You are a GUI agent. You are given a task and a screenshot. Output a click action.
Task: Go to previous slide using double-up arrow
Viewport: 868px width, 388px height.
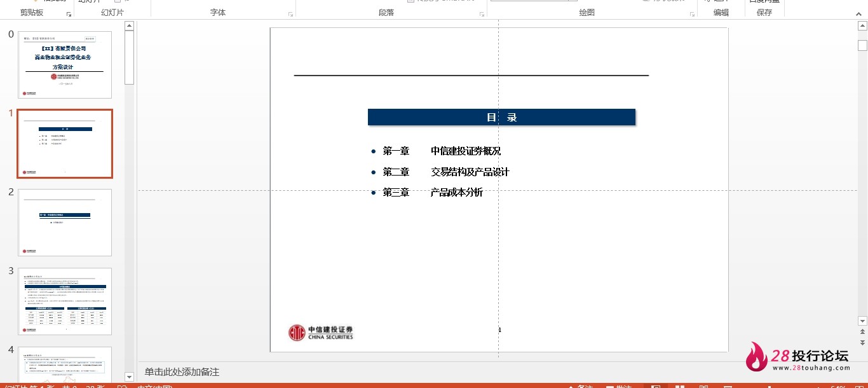tap(862, 332)
